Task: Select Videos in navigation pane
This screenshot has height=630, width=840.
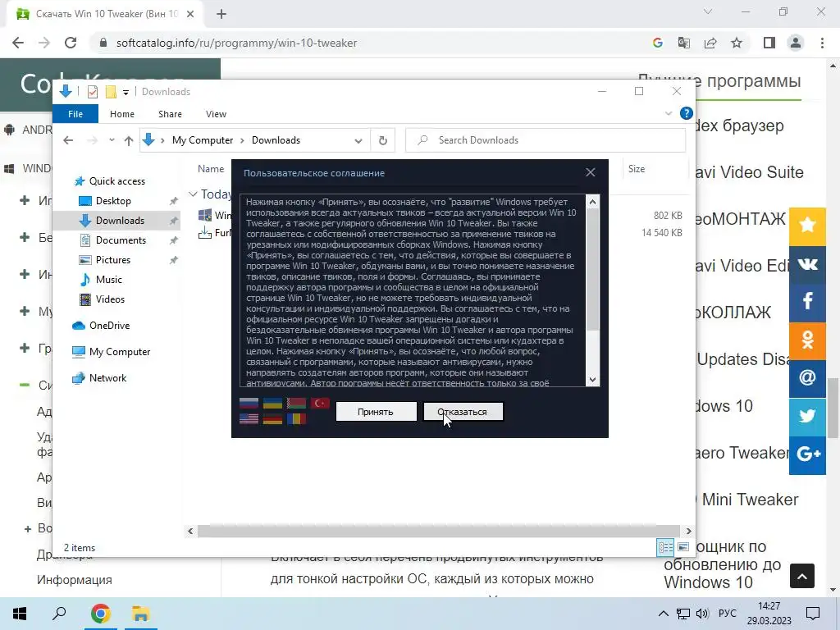Action: 110,299
